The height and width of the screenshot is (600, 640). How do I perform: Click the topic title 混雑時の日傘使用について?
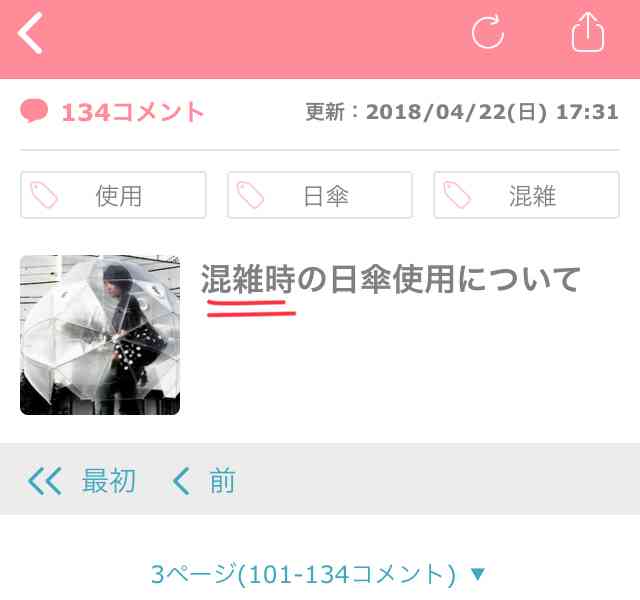390,279
